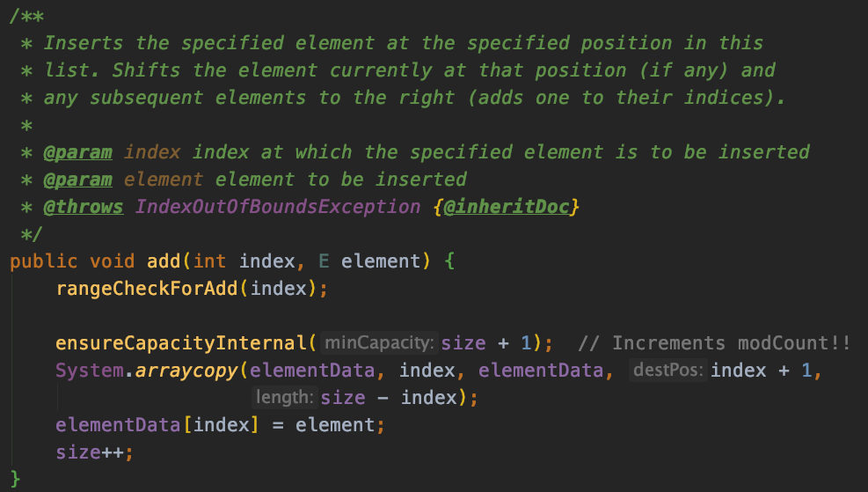The image size is (868, 492).
Task: Click the closing brace of add method
Action: point(16,479)
